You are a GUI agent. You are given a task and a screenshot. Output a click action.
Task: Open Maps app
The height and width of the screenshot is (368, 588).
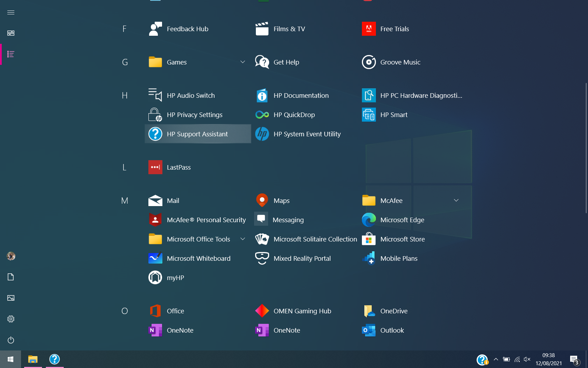click(304, 200)
